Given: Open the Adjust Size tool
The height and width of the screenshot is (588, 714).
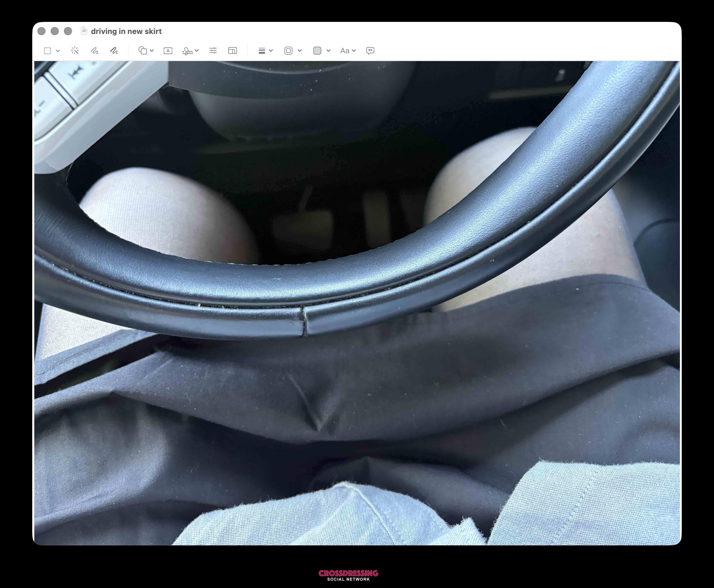Looking at the screenshot, I should pyautogui.click(x=233, y=51).
